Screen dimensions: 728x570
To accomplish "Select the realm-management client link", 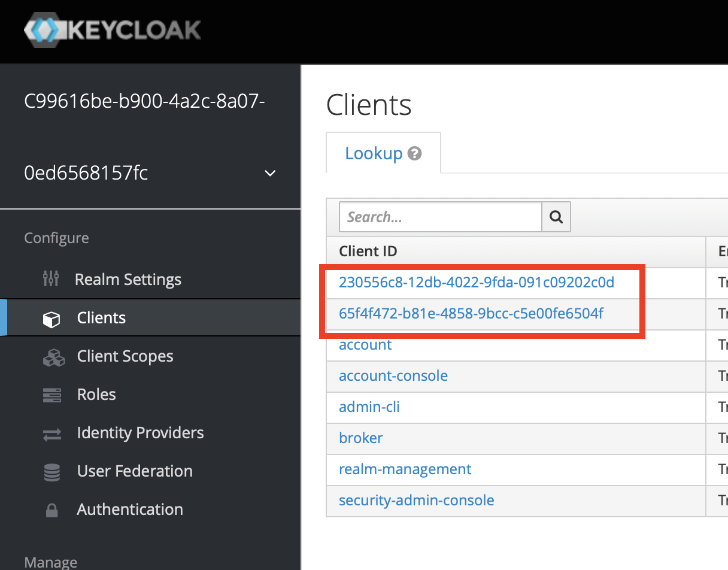I will 405,469.
